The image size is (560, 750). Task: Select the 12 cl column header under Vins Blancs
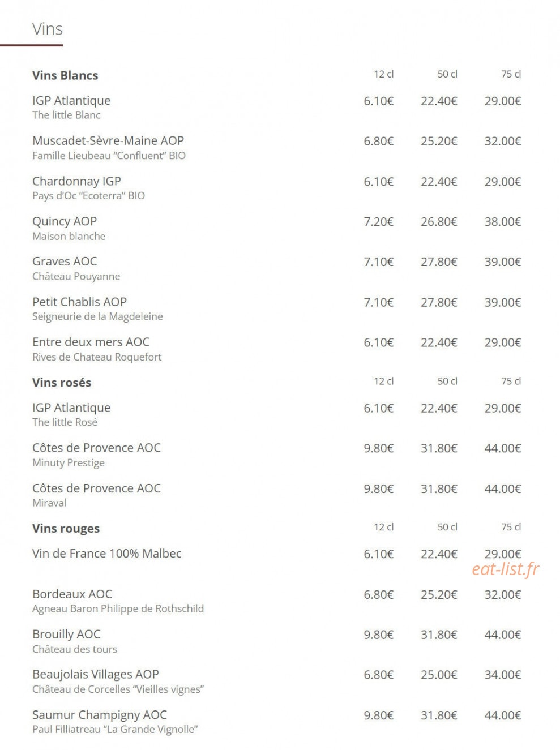(x=383, y=74)
